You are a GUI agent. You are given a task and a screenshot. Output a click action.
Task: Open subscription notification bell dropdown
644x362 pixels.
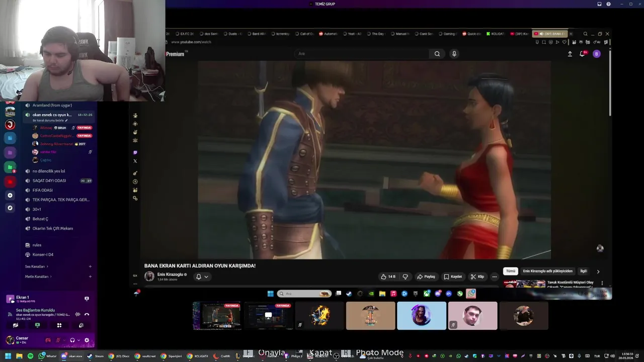pyautogui.click(x=202, y=277)
